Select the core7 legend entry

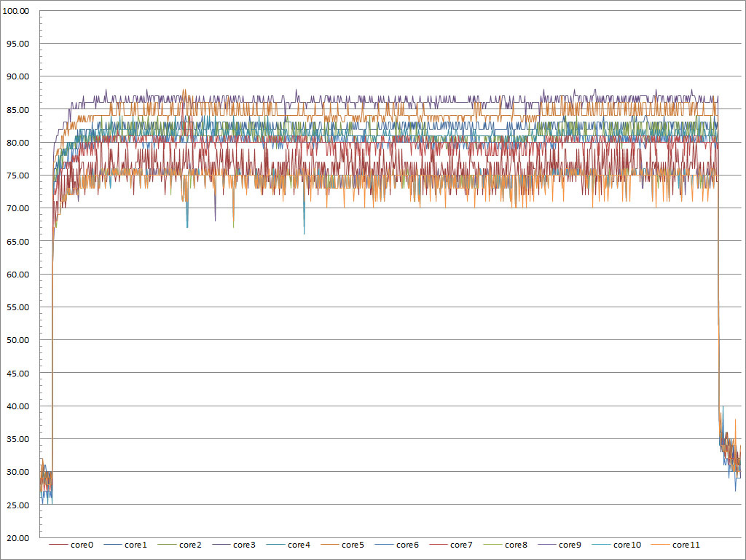tap(451, 545)
